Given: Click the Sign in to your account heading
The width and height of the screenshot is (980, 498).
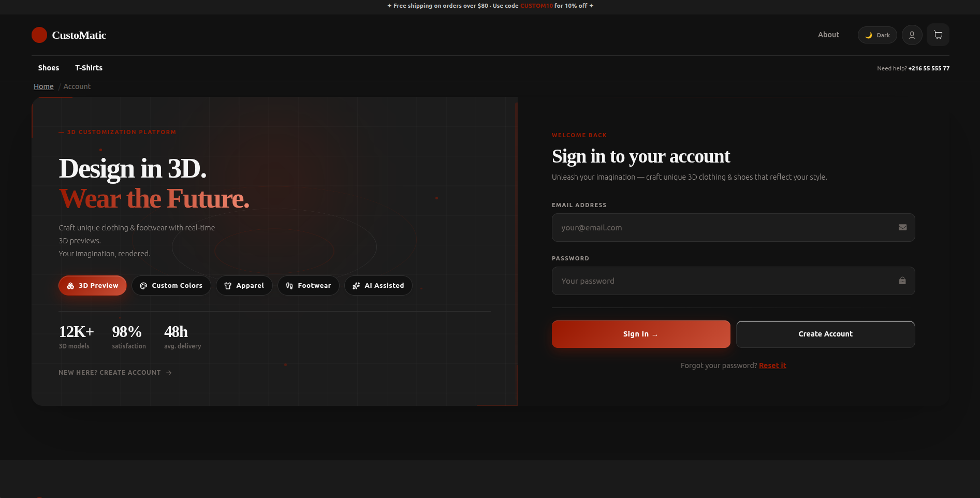Looking at the screenshot, I should (x=641, y=156).
